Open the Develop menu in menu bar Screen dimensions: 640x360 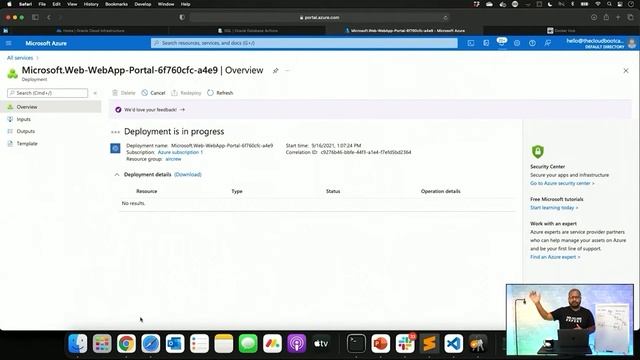click(x=142, y=4)
